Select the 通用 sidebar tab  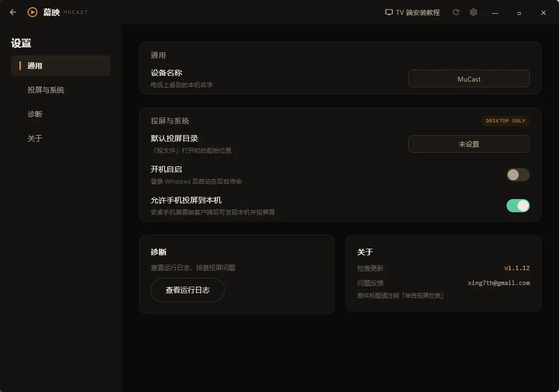coord(61,66)
